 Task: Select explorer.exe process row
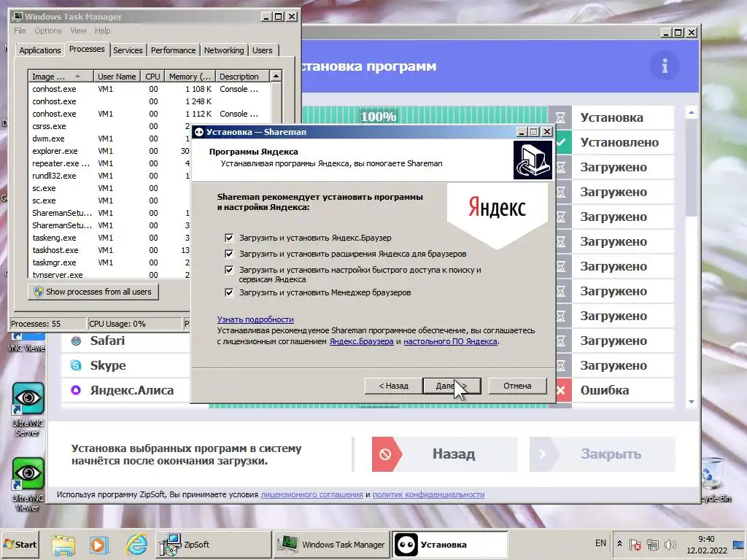109,151
